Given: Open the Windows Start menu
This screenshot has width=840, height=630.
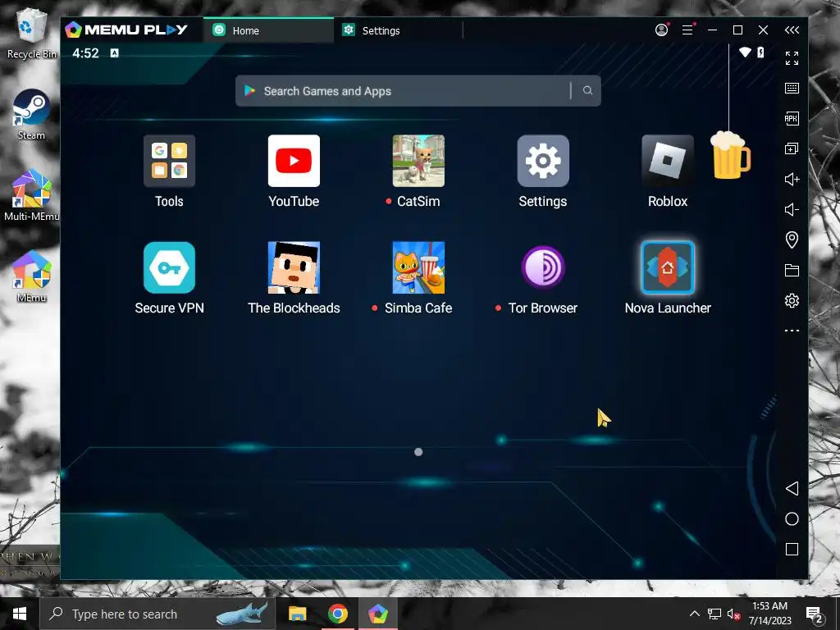Looking at the screenshot, I should pos(20,614).
